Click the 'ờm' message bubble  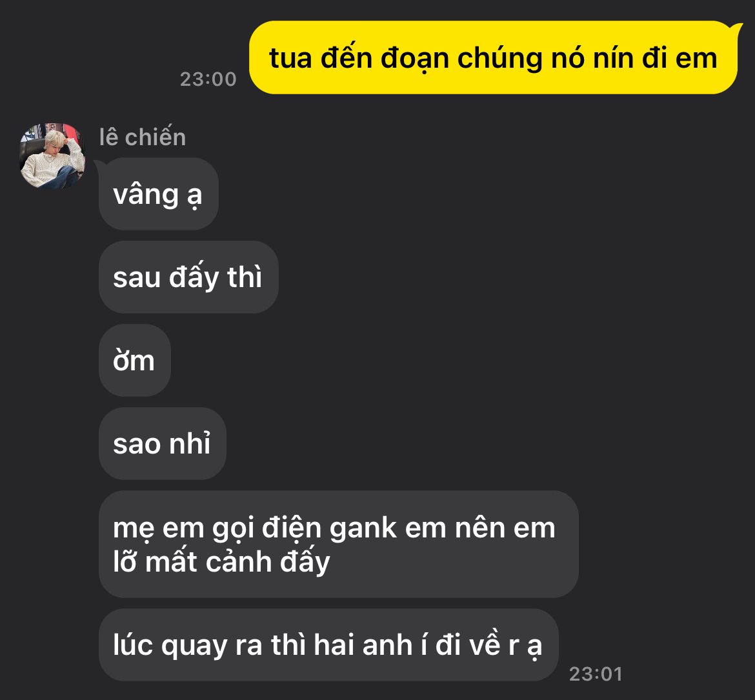[x=135, y=361]
